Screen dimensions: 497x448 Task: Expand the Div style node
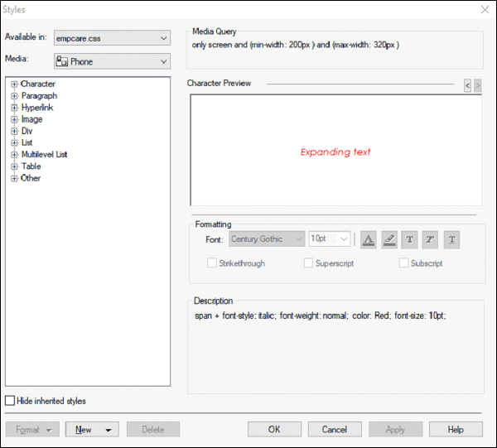14,131
